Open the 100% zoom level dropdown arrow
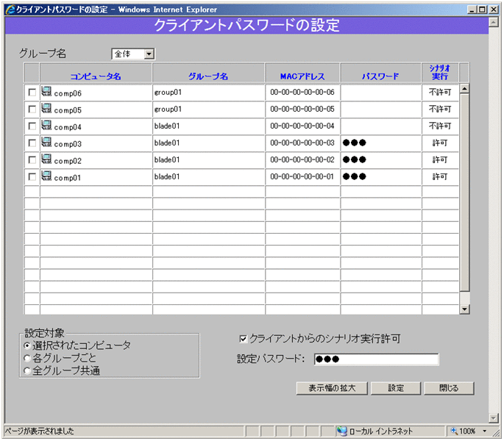 [484, 431]
